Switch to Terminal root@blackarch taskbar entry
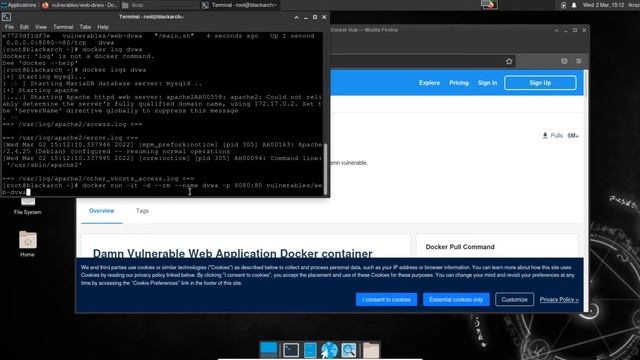The width and height of the screenshot is (640, 360). (x=239, y=5)
